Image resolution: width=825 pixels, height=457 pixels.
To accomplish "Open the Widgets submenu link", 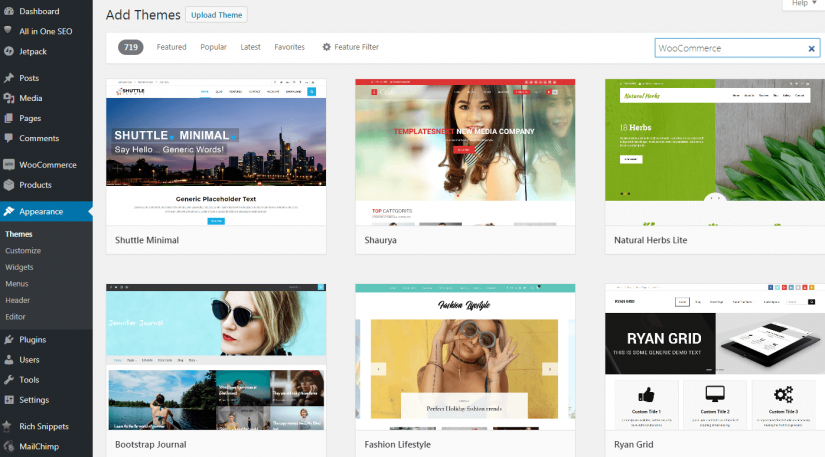I will click(x=19, y=267).
